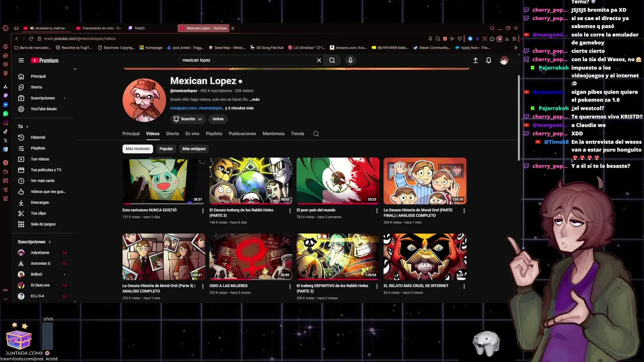The image size is (644, 362).
Task: Open WhatsApp in the Opera sidebar
Action: coord(6,114)
